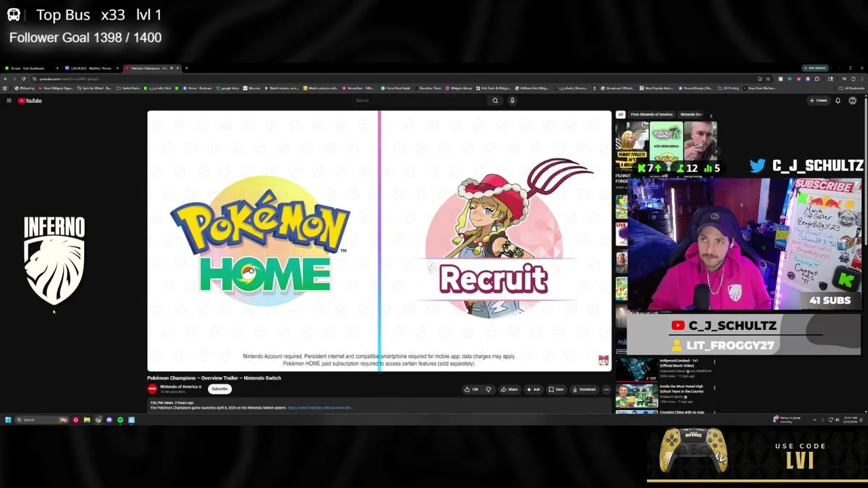Image resolution: width=868 pixels, height=488 pixels.
Task: Save the video to a playlist
Action: (556, 390)
